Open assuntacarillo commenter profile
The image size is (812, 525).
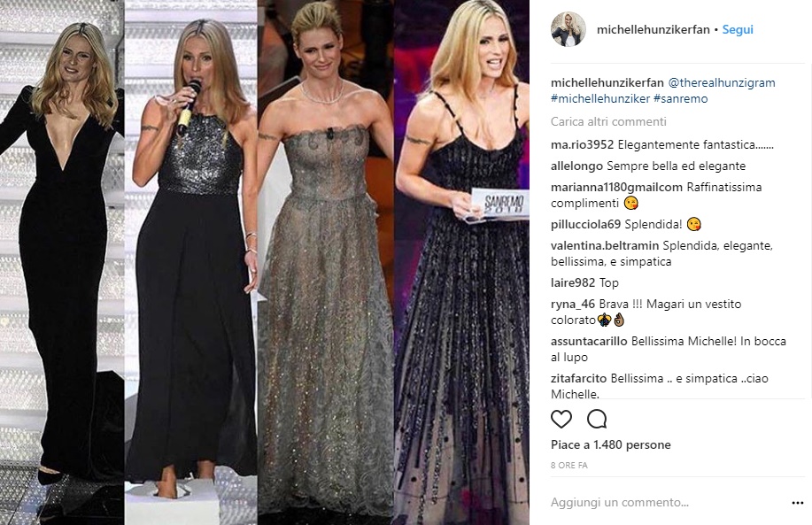coord(589,341)
